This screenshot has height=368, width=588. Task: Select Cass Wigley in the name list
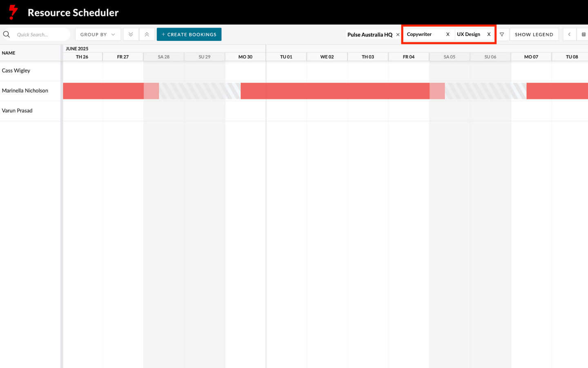(x=16, y=71)
